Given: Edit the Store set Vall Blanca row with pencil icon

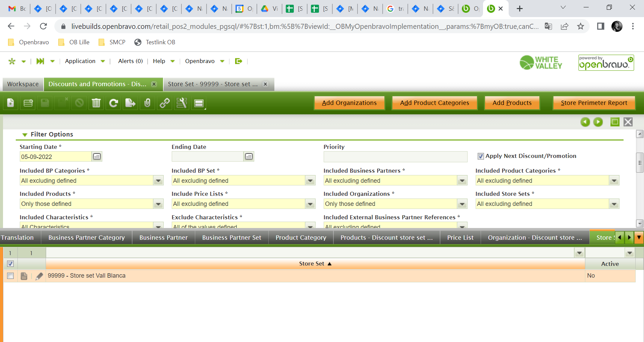Looking at the screenshot, I should pyautogui.click(x=39, y=276).
